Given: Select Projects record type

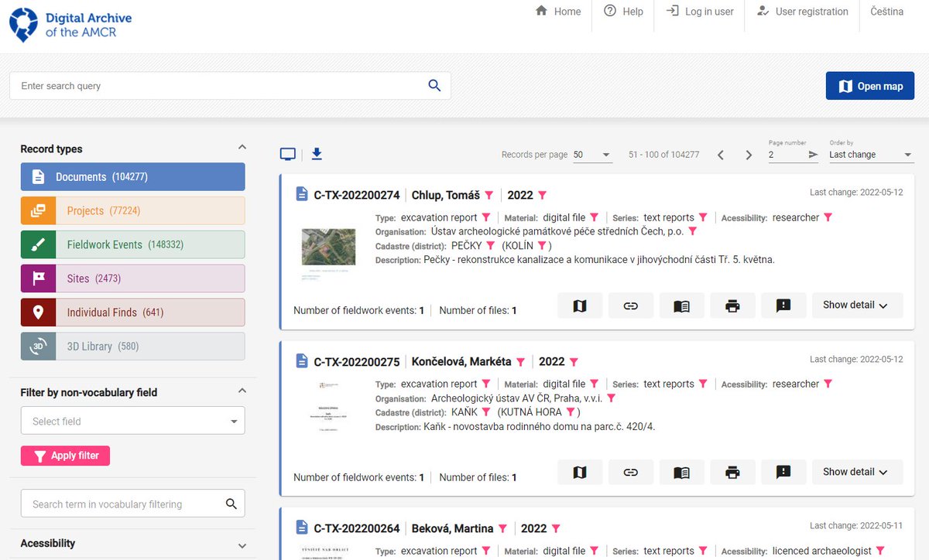Looking at the screenshot, I should click(132, 211).
